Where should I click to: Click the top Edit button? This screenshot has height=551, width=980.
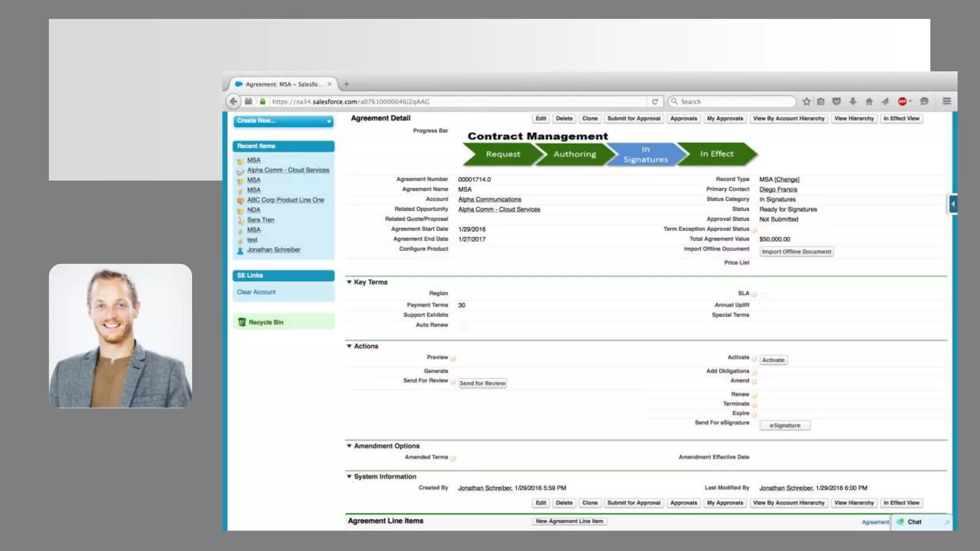pos(541,119)
